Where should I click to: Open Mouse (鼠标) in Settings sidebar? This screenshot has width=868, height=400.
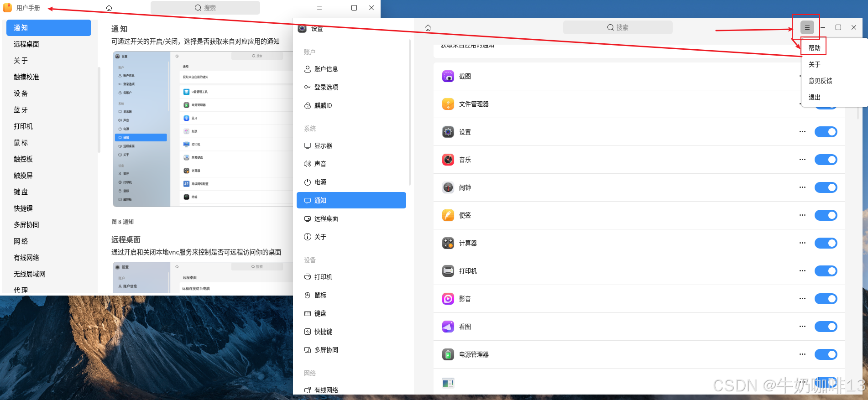tap(351, 295)
